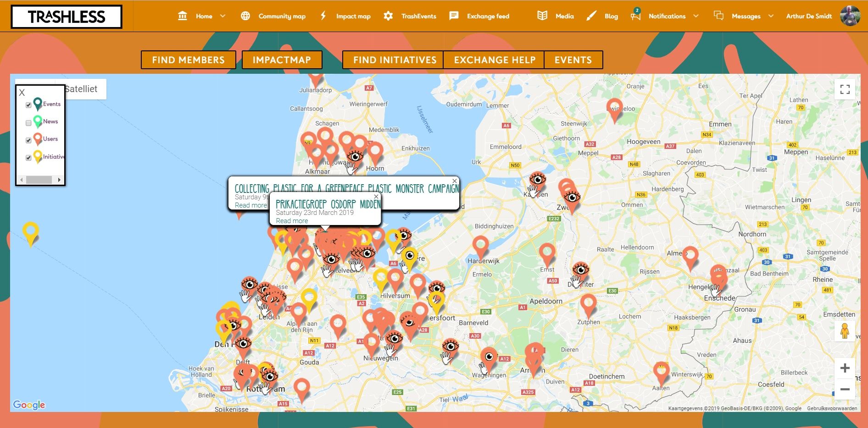Image resolution: width=868 pixels, height=428 pixels.
Task: Click the Collecting Plastic Greenpeace popup title
Action: click(346, 188)
